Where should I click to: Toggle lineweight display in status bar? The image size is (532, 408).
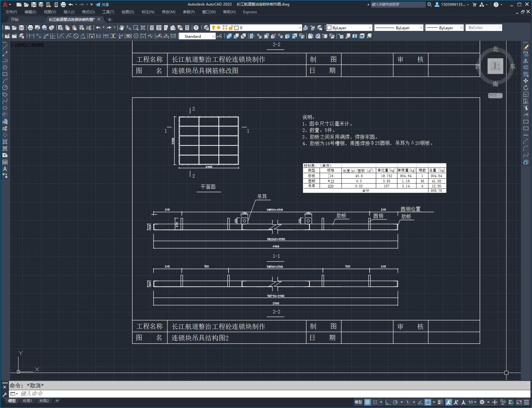[440, 402]
